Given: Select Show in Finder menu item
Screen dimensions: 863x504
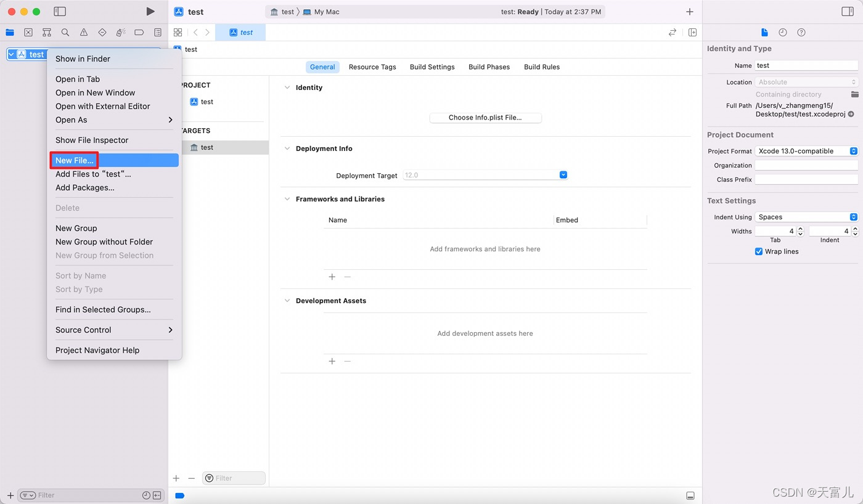Looking at the screenshot, I should click(114, 59).
